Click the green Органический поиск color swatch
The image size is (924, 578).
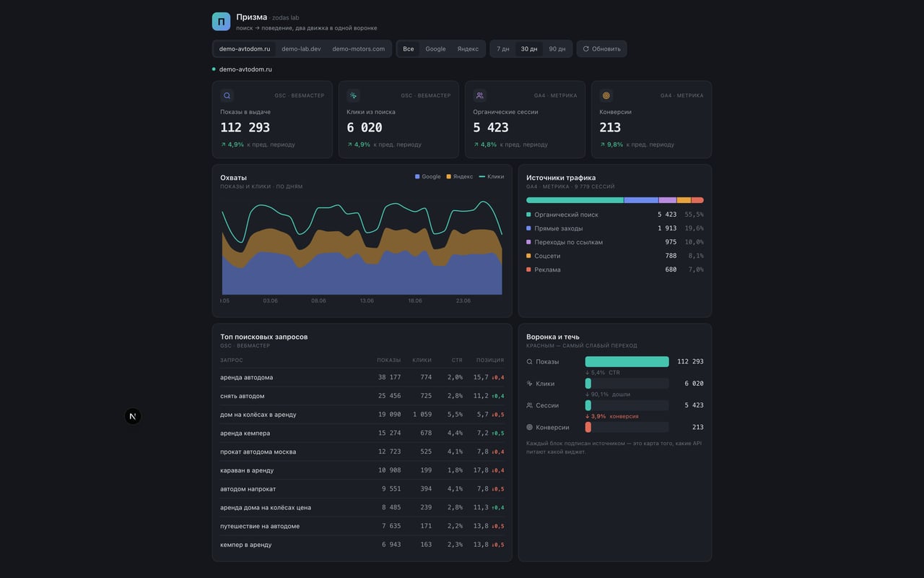coord(528,215)
